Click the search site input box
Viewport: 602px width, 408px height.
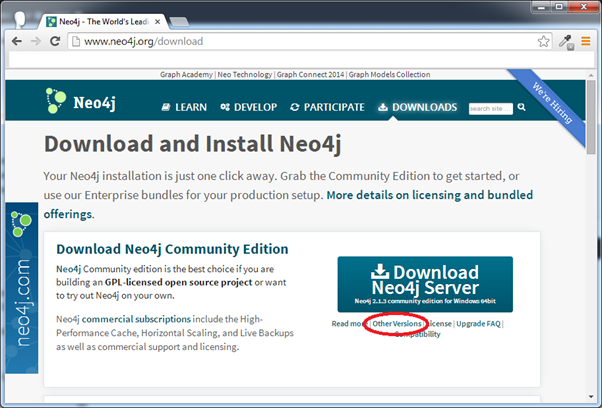click(491, 109)
